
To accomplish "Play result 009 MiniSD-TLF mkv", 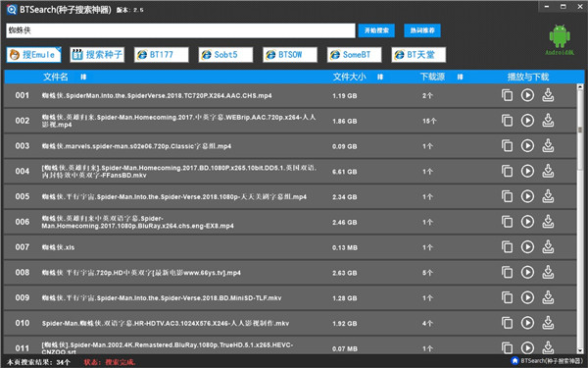I will (x=527, y=297).
